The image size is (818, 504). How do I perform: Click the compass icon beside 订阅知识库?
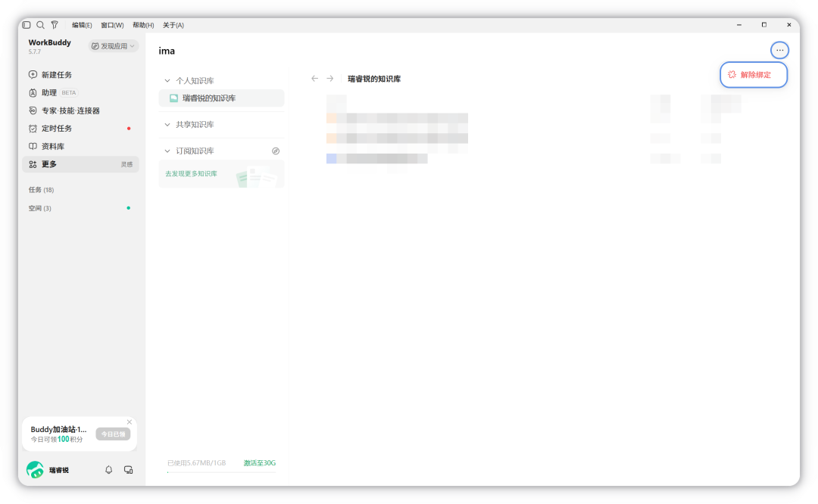pos(276,151)
